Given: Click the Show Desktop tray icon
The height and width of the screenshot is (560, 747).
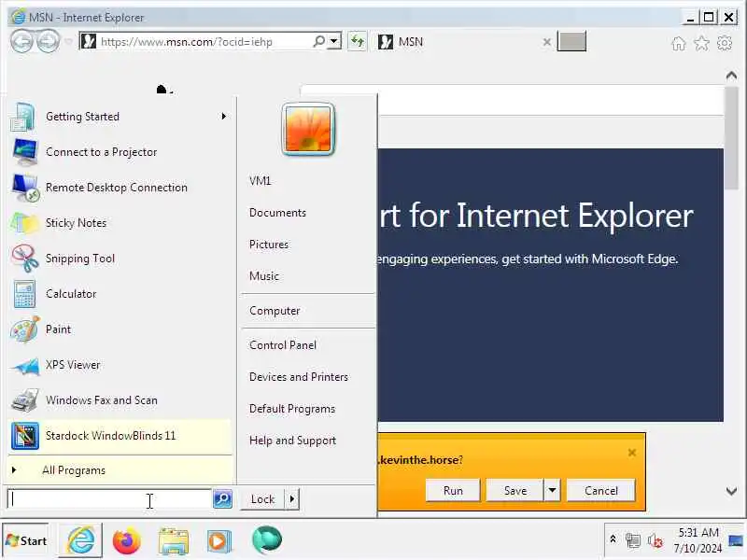Looking at the screenshot, I should 736,540.
